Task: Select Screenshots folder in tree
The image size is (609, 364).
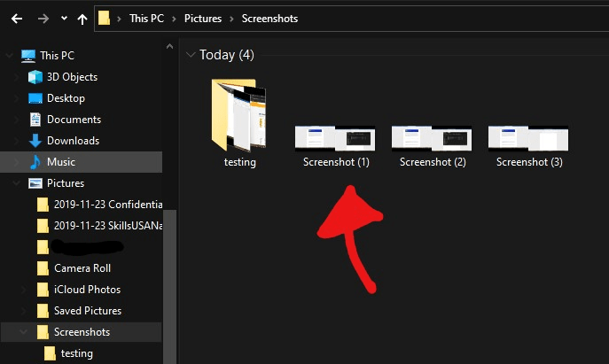Action: click(82, 332)
